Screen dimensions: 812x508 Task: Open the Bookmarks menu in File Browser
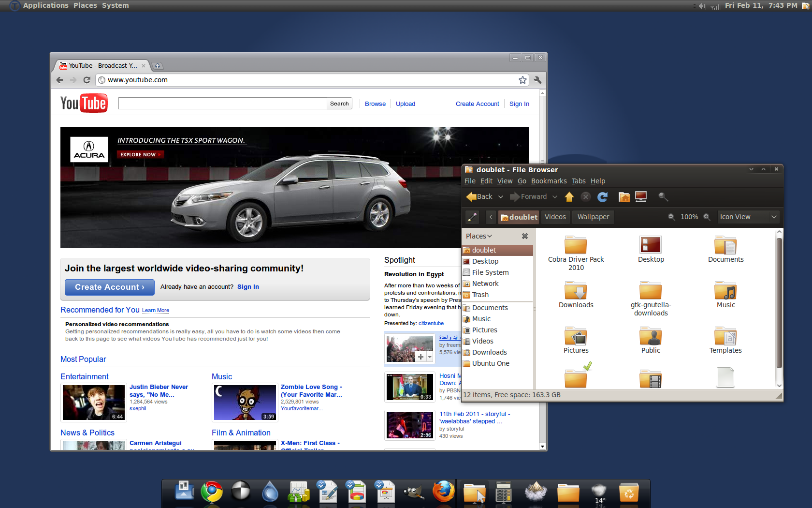pyautogui.click(x=549, y=181)
